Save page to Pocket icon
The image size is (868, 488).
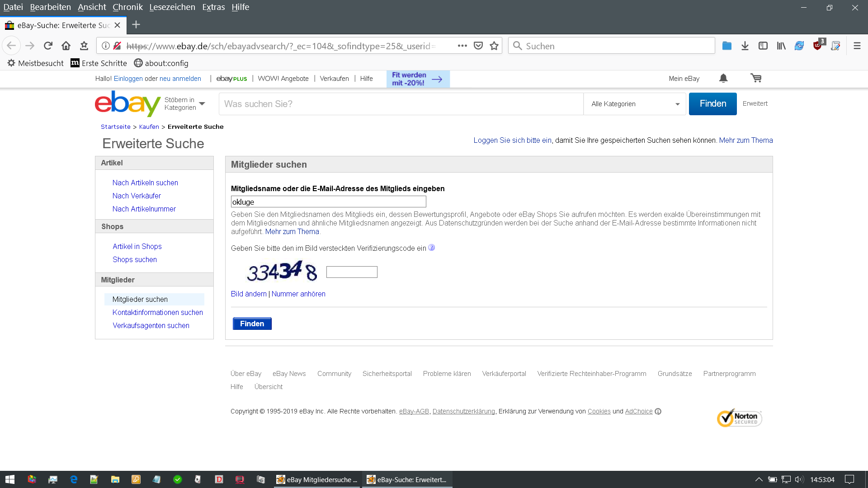478,46
